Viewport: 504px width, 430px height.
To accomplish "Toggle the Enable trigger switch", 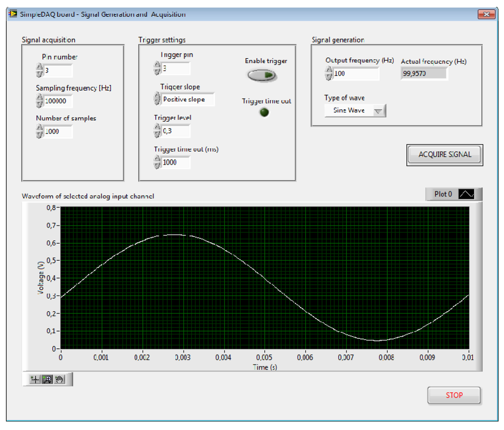I will [261, 75].
